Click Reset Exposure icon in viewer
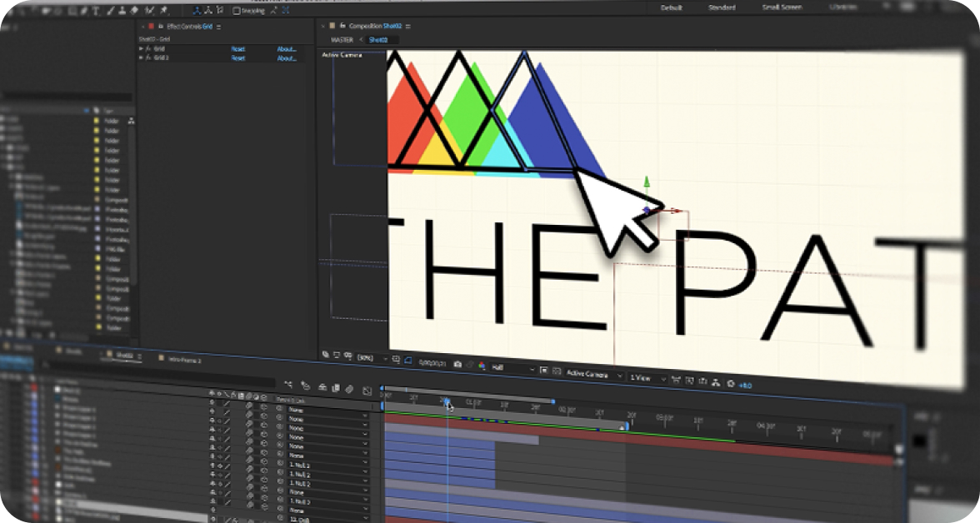 730,384
